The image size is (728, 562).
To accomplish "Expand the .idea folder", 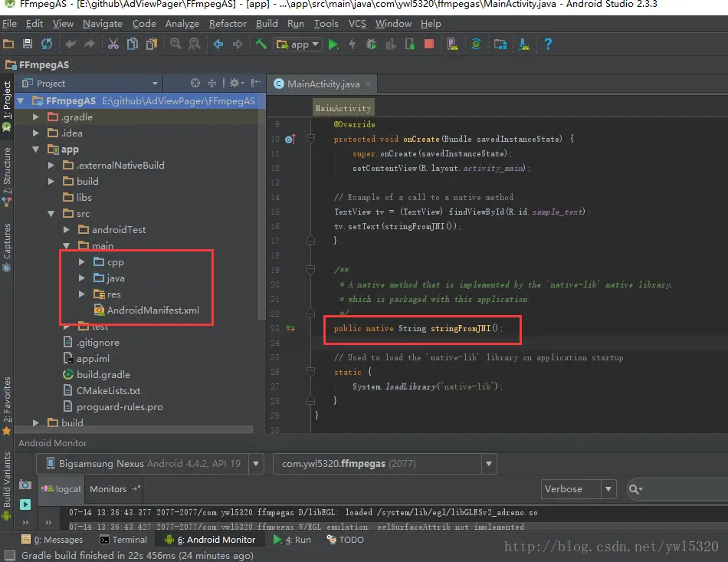I will point(35,133).
